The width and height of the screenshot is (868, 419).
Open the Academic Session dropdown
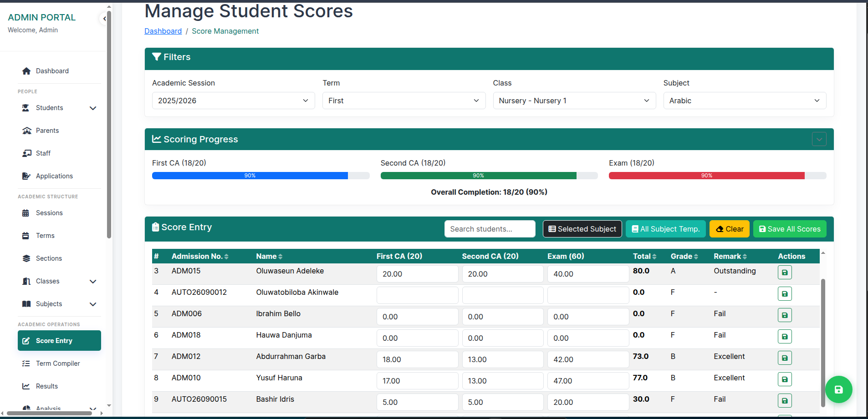(x=233, y=101)
